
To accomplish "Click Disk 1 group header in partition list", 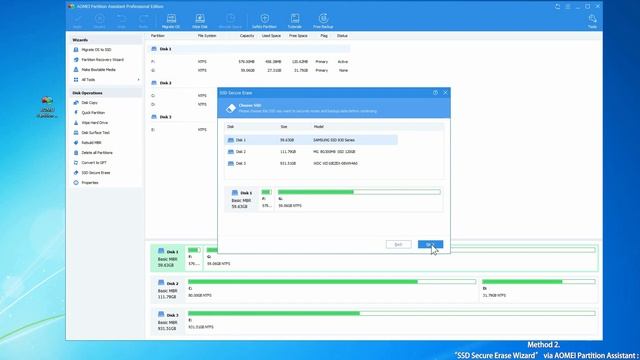I will click(x=249, y=49).
